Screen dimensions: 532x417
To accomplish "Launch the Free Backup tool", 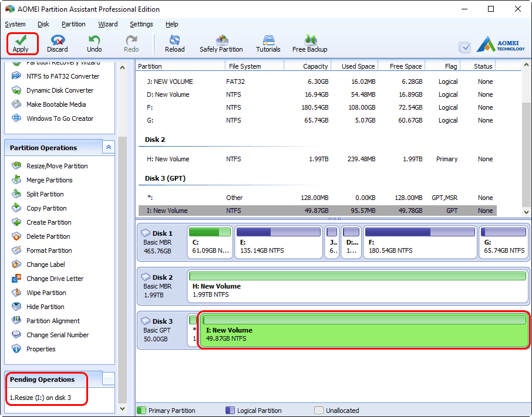I will coord(309,43).
